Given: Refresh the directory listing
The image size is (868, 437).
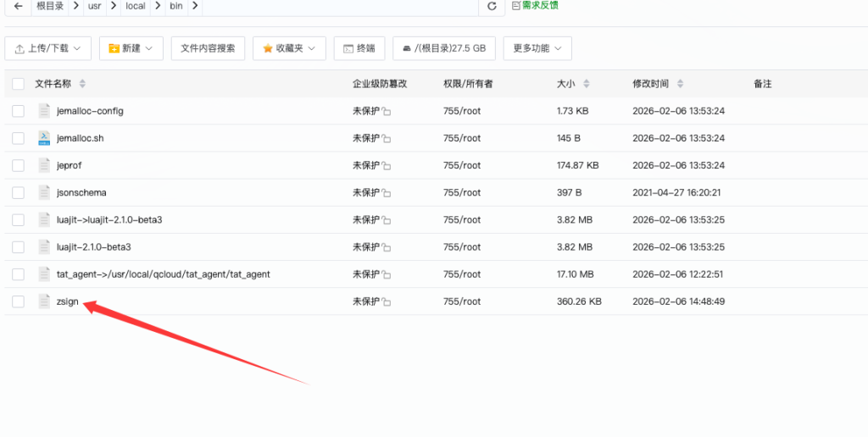Looking at the screenshot, I should [492, 7].
